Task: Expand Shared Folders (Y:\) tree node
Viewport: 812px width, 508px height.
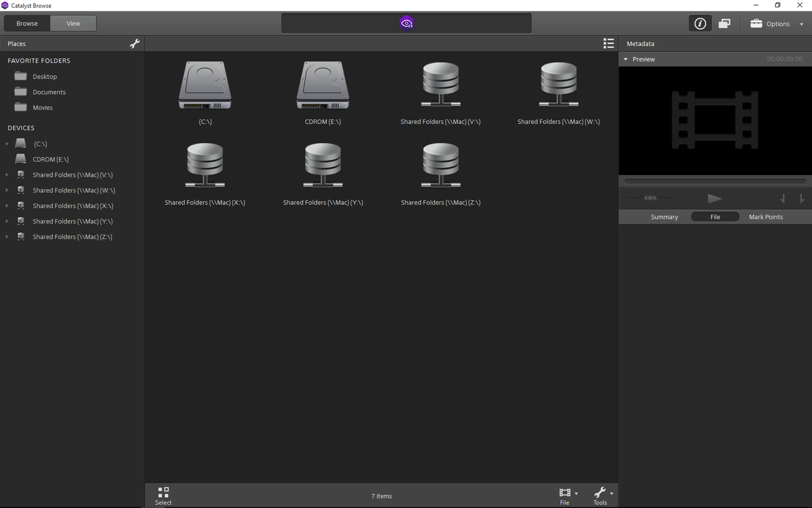Action: pos(7,221)
